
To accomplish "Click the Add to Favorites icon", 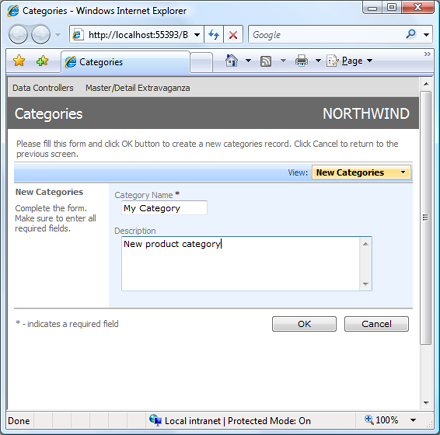I will (43, 61).
